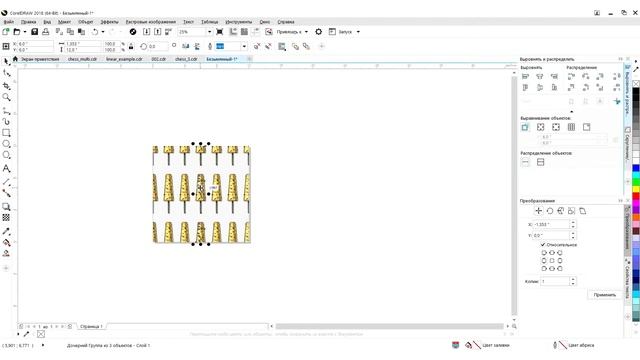Click the horizontal scrollbar under canvas
640x360 pixels.
point(389,327)
